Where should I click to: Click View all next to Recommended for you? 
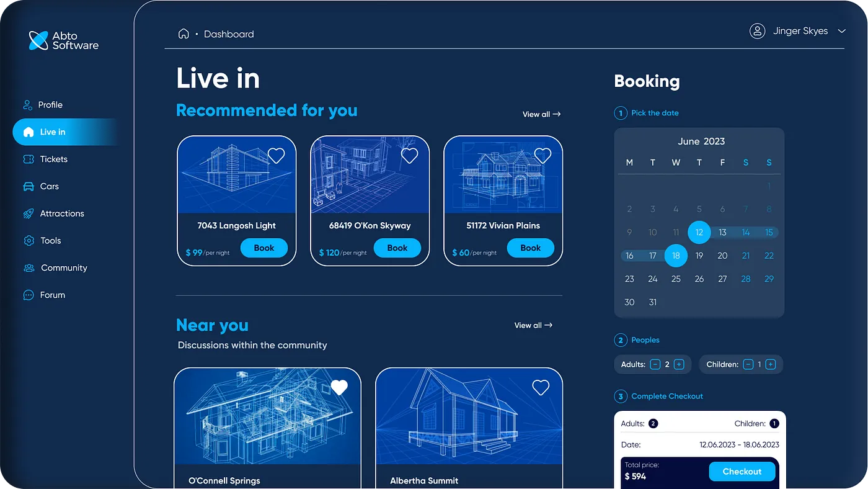coord(541,114)
